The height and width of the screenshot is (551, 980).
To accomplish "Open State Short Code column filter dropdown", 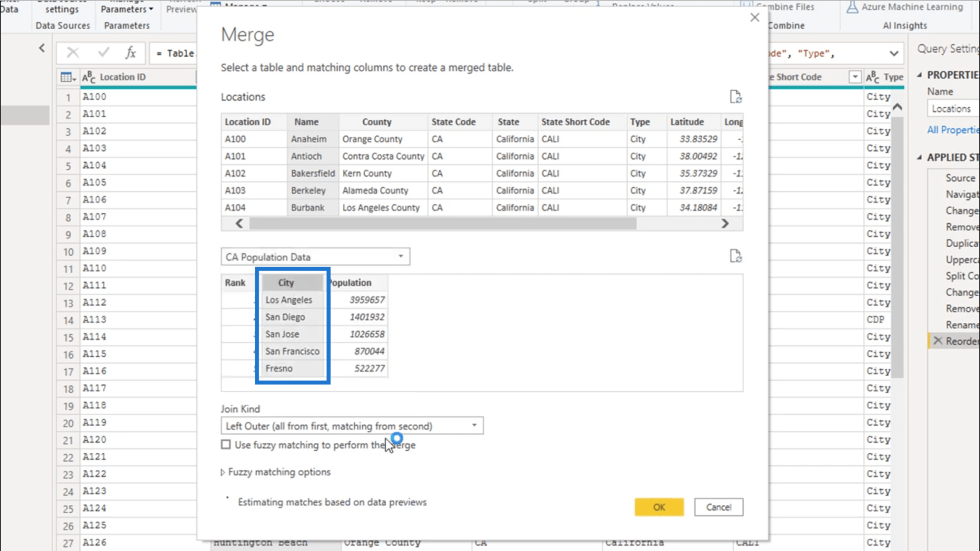I will (855, 77).
